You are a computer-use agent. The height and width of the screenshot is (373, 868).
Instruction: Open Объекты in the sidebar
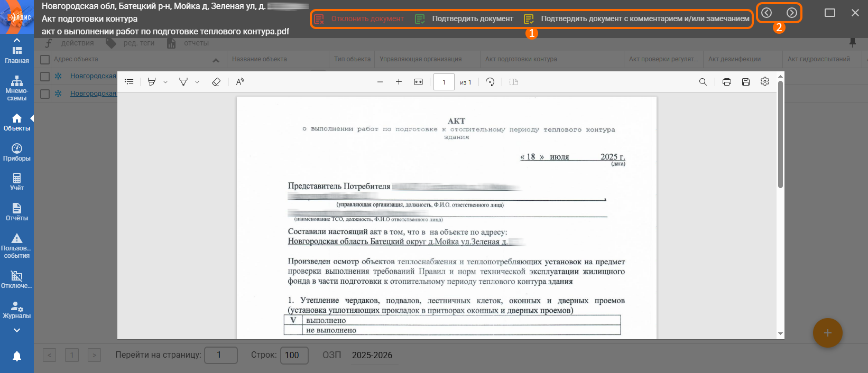17,123
